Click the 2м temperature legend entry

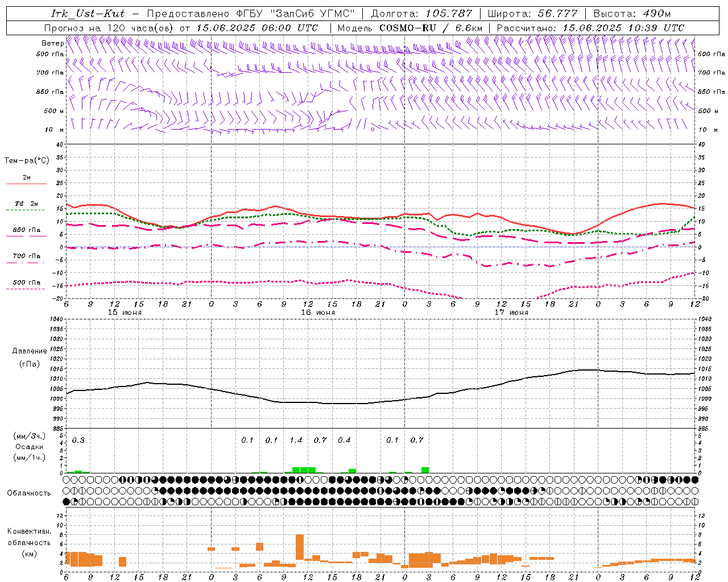(x=27, y=178)
